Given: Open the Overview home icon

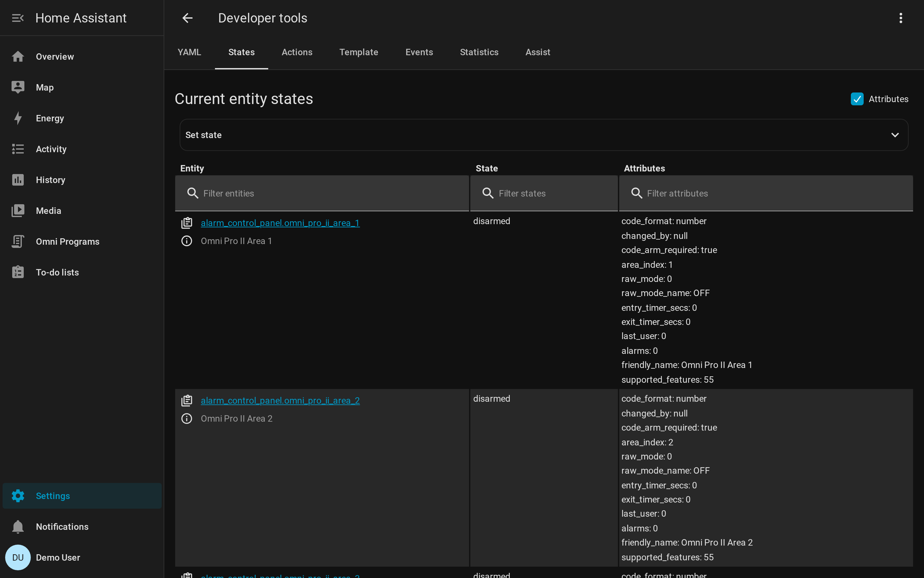Looking at the screenshot, I should point(18,57).
